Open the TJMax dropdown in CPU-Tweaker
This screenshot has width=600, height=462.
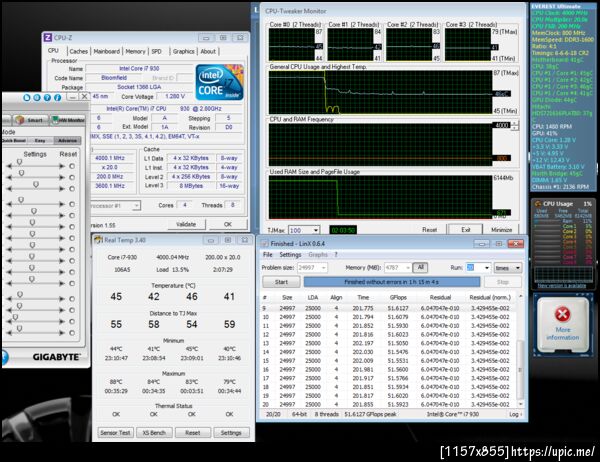tap(316, 230)
